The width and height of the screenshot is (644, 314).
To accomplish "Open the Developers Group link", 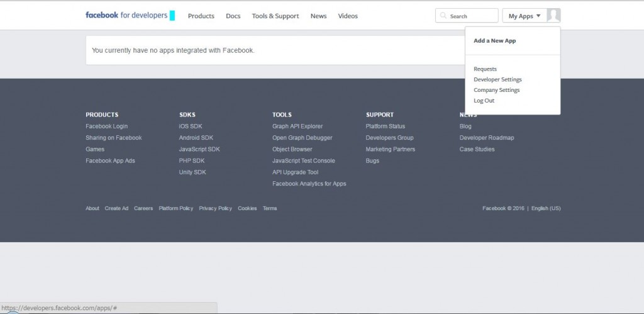I will pyautogui.click(x=389, y=138).
